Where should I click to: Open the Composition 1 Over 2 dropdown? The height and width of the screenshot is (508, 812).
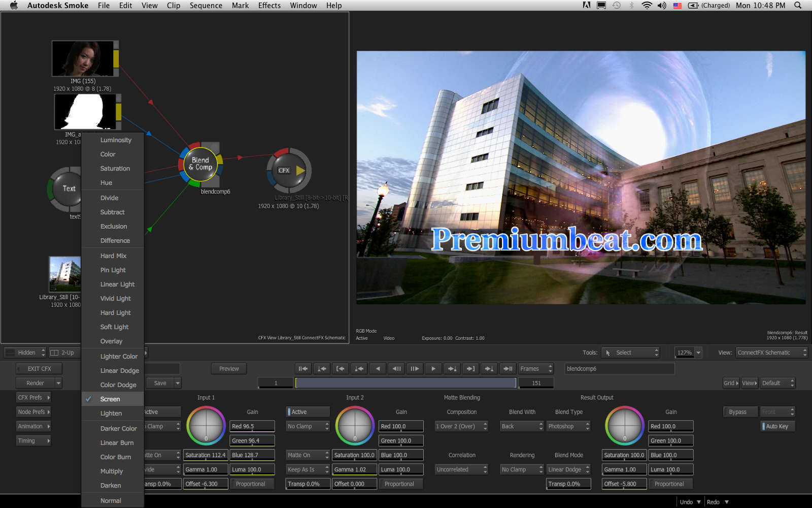pyautogui.click(x=461, y=426)
